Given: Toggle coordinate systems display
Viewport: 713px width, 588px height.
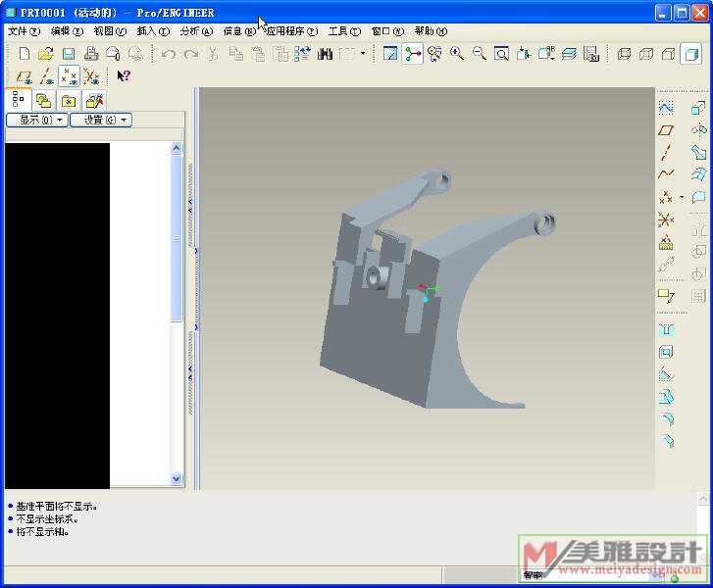Looking at the screenshot, I should click(91, 76).
